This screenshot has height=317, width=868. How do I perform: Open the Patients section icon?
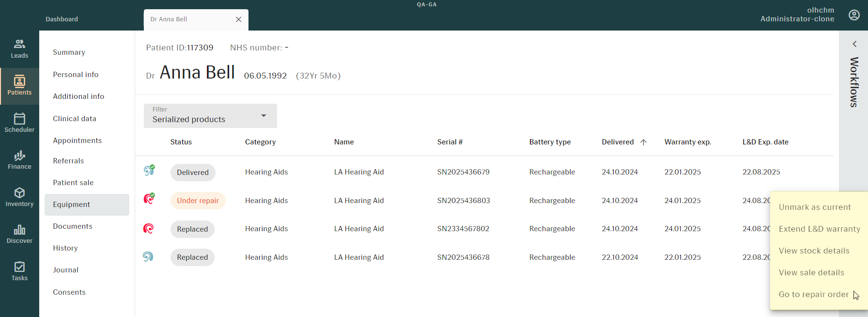pos(19,81)
